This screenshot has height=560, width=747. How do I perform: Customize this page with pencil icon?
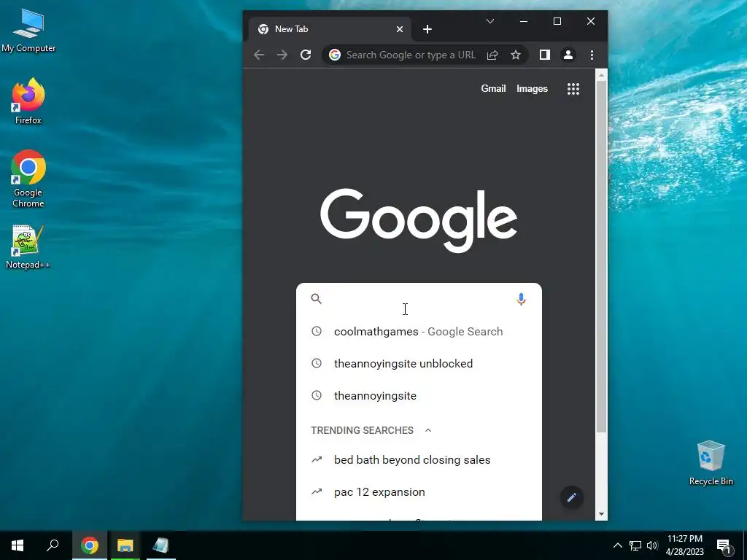click(x=572, y=497)
